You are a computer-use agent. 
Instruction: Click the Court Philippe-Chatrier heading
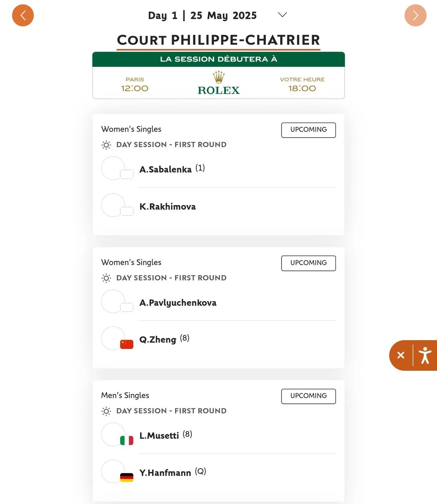click(x=219, y=40)
